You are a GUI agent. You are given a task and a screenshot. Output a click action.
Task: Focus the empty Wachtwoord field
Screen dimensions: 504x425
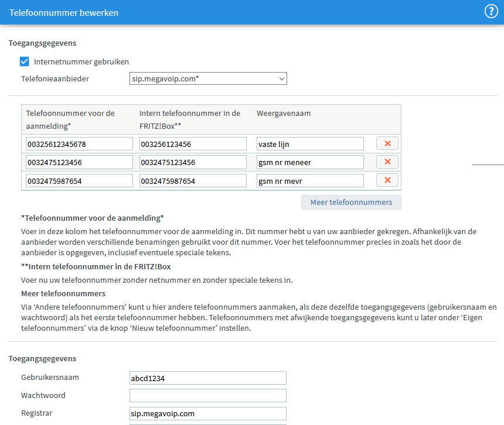[208, 396]
